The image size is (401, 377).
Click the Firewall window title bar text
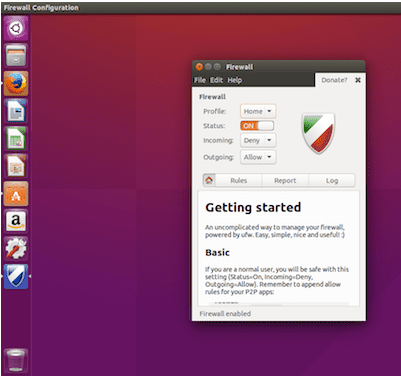(x=239, y=67)
